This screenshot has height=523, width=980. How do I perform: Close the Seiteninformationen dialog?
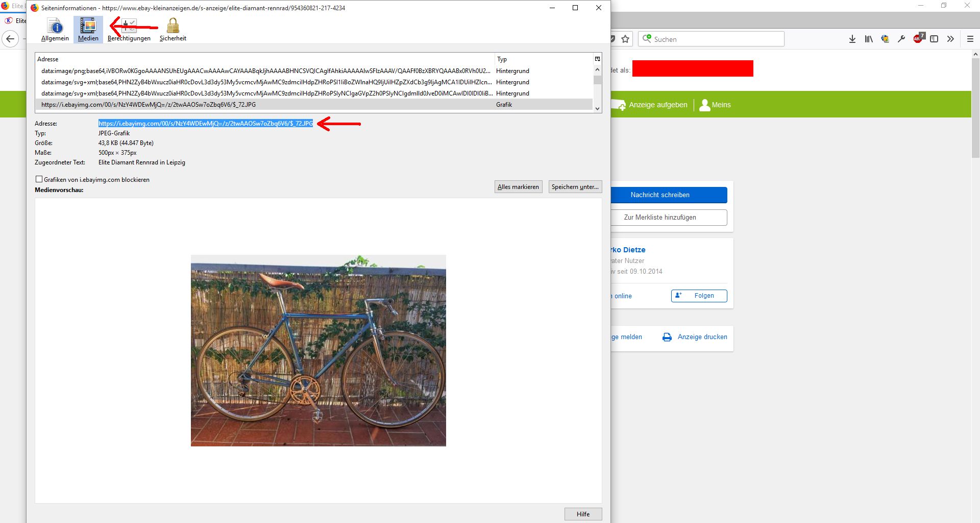[598, 8]
